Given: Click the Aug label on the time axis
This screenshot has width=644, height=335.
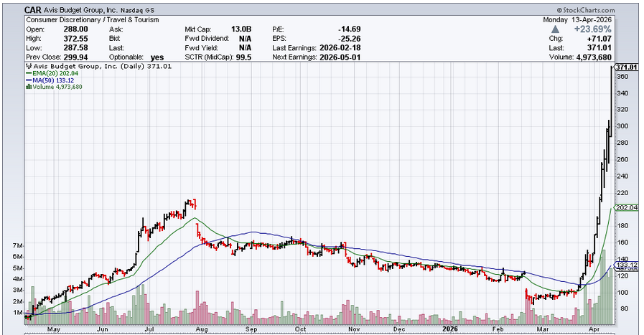Looking at the screenshot, I should (x=202, y=329).
